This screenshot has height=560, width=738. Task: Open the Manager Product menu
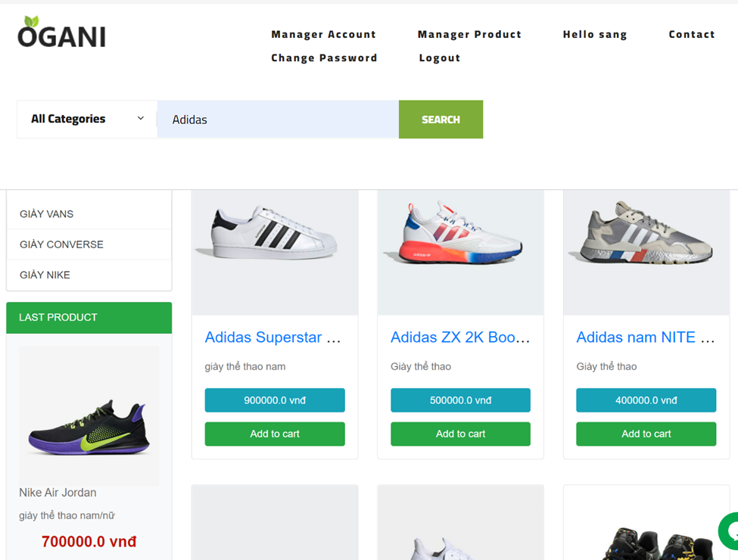(469, 34)
